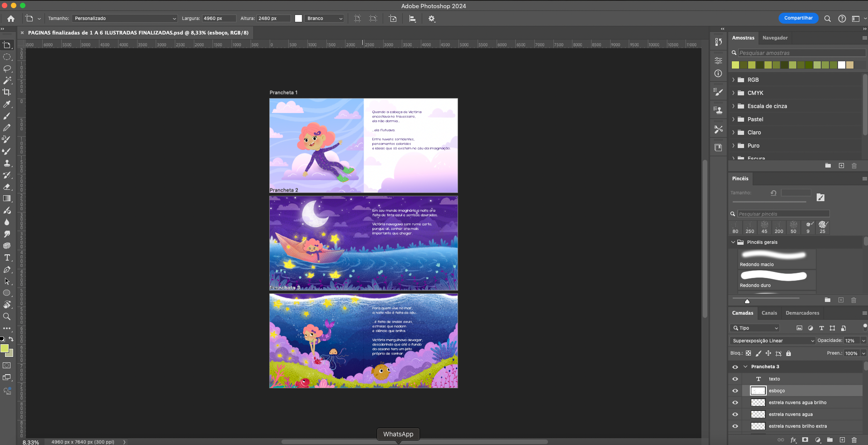Go to the Home screen icon
This screenshot has width=868, height=445.
(11, 19)
